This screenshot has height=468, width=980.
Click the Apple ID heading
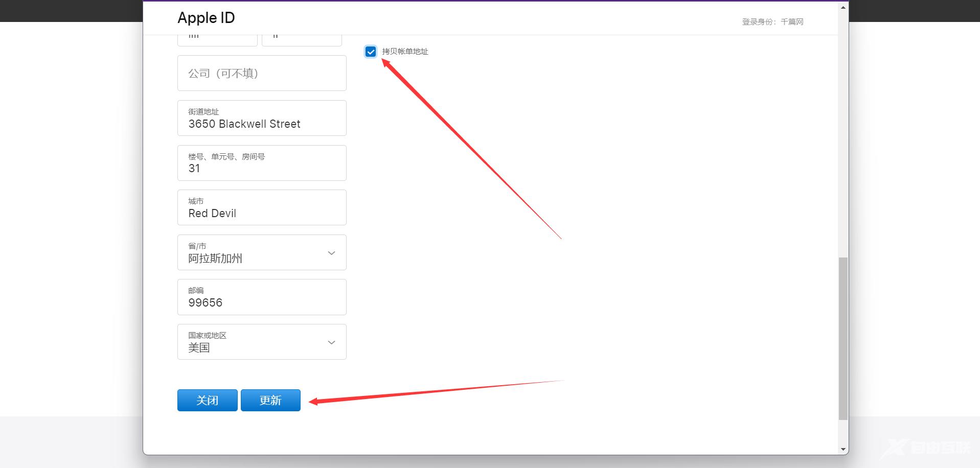pos(206,18)
